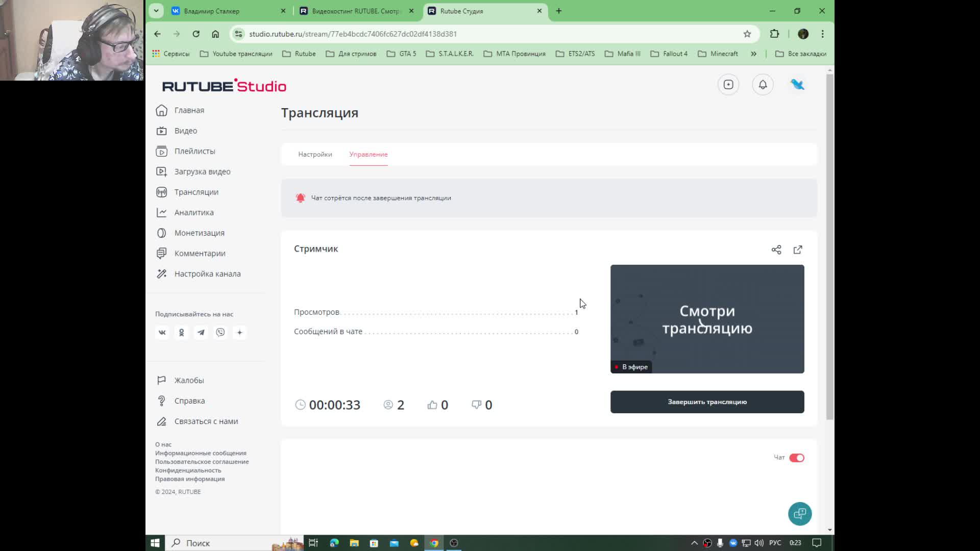Click the Odnoklassniki social icon

[x=181, y=332]
